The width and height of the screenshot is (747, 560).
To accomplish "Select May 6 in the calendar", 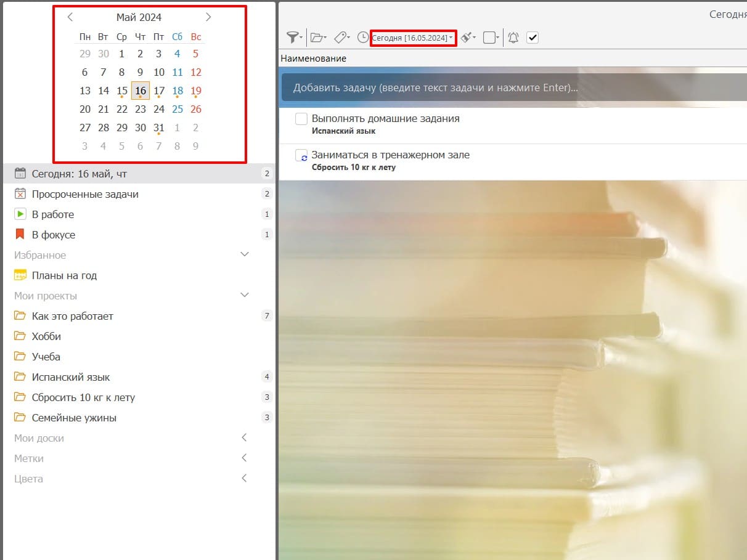I will (85, 72).
